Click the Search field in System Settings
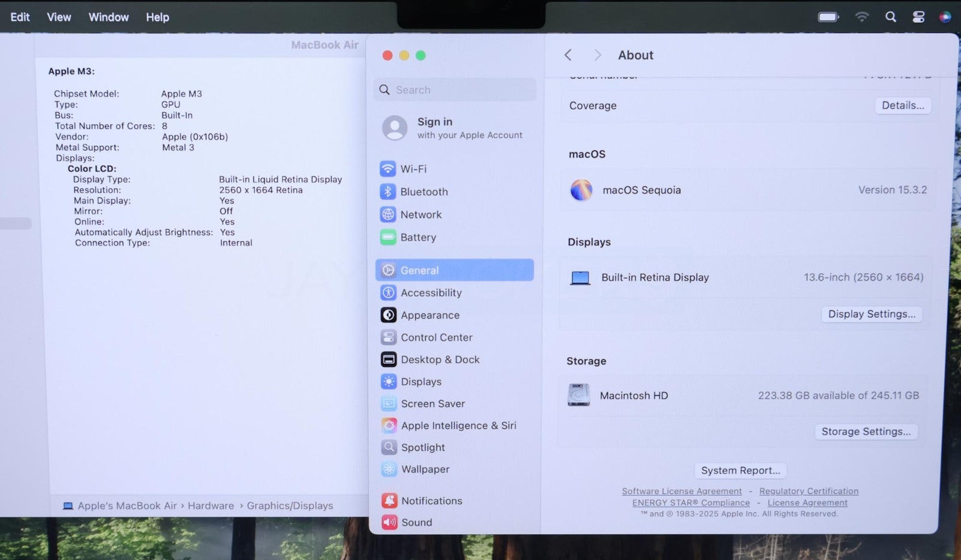Viewport: 961px width, 560px height. 455,89
